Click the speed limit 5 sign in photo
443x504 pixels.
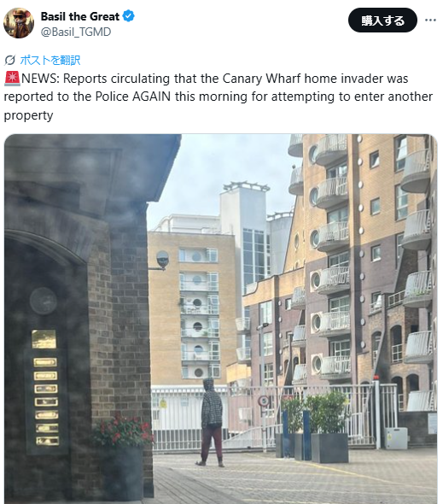[264, 401]
